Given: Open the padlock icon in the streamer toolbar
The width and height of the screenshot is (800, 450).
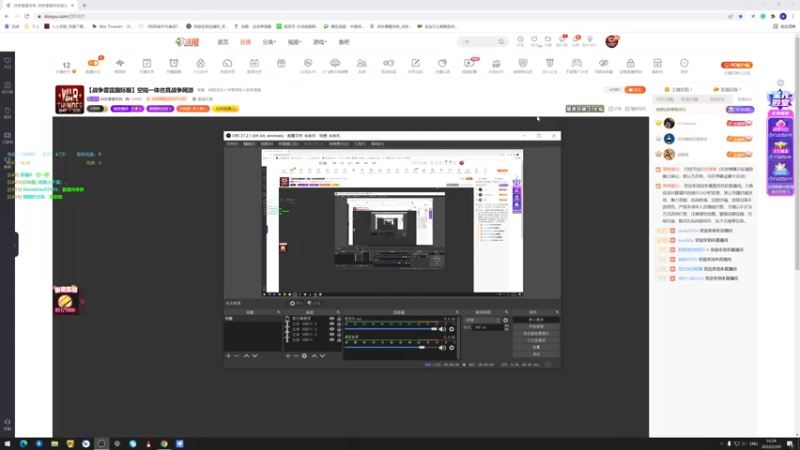Looking at the screenshot, I should (x=631, y=63).
